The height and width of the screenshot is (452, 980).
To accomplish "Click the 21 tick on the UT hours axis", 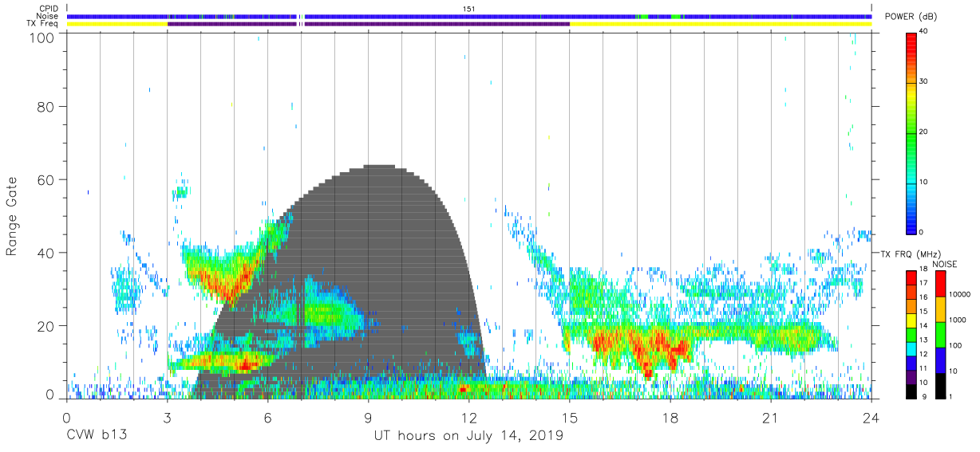I will 771,418.
